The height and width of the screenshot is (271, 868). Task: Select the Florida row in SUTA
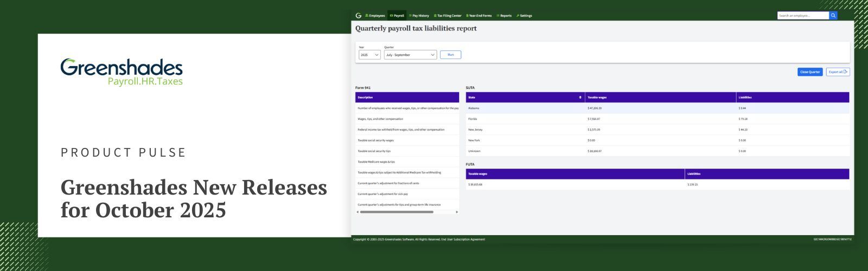658,119
